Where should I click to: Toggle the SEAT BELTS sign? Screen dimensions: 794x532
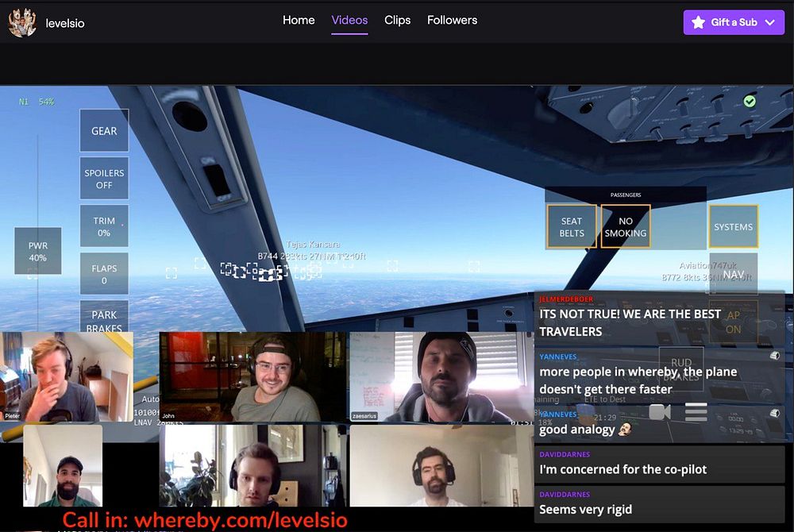(x=572, y=227)
